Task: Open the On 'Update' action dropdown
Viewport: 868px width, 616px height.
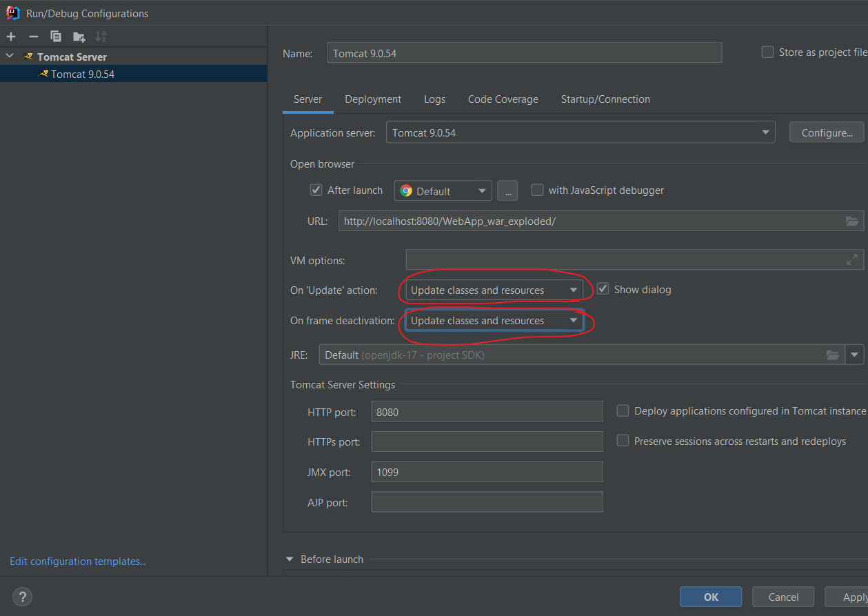Action: point(494,290)
